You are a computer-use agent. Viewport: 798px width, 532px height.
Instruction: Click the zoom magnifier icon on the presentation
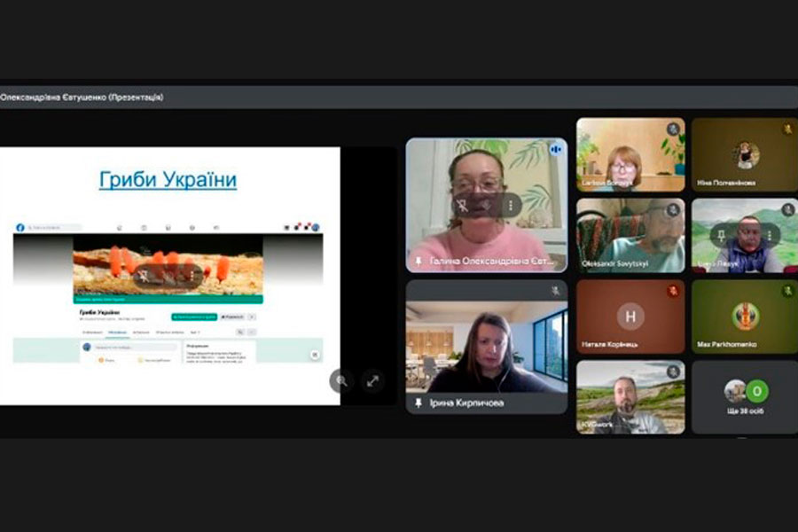point(341,380)
